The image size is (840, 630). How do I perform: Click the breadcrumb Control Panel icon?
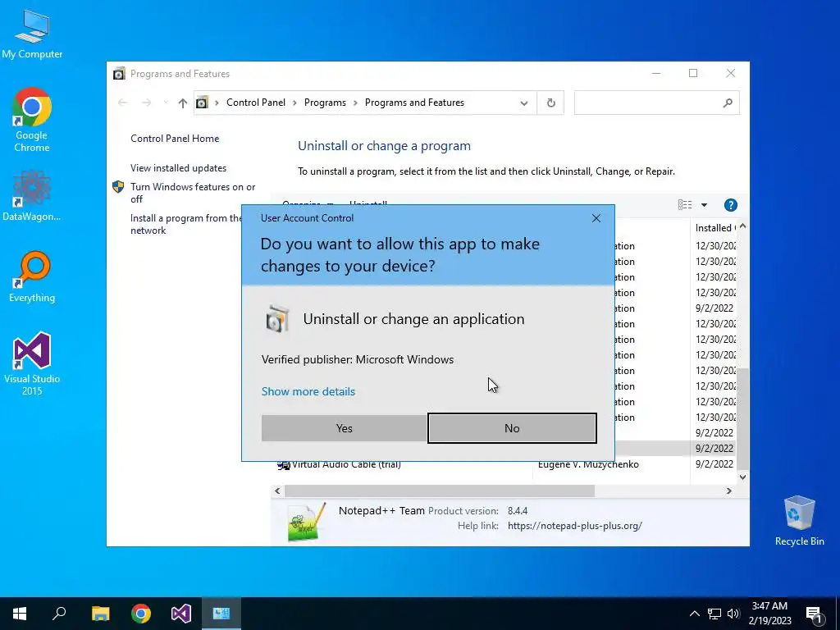pyautogui.click(x=202, y=103)
